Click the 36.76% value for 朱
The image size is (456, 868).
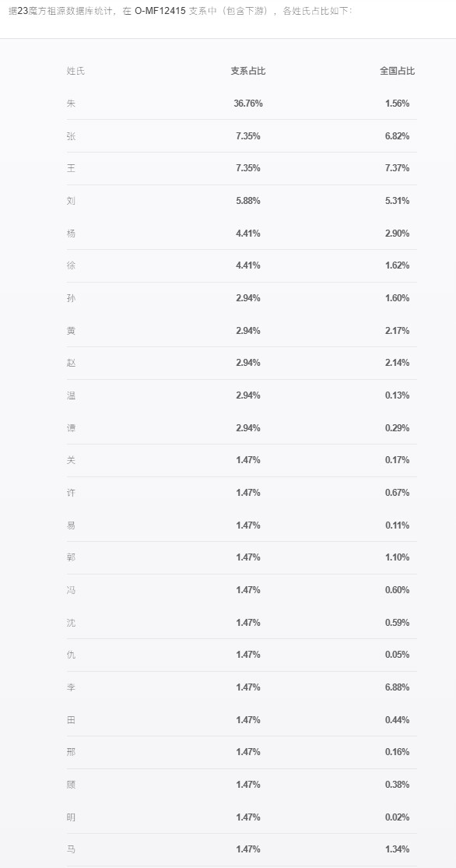248,104
